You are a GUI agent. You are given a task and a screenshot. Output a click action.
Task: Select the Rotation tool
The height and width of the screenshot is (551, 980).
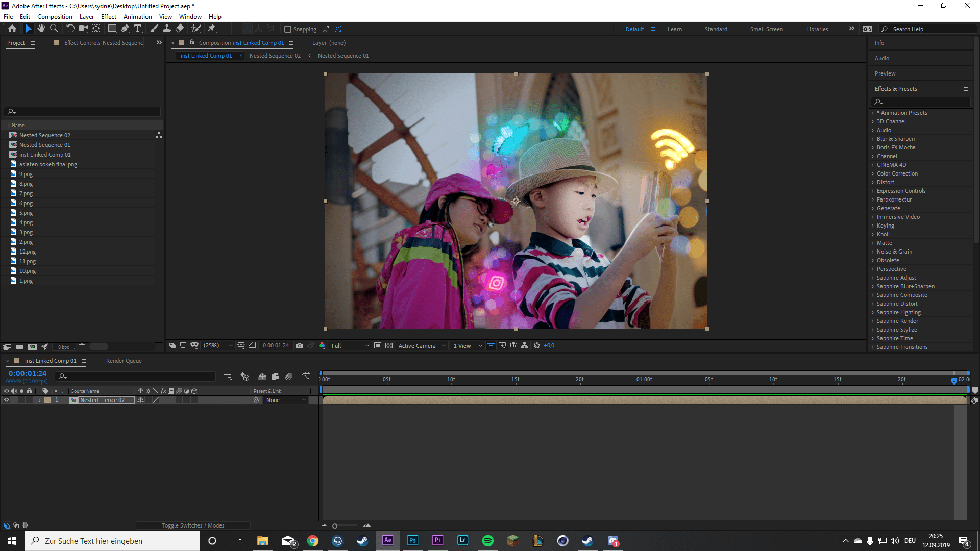click(x=70, y=29)
